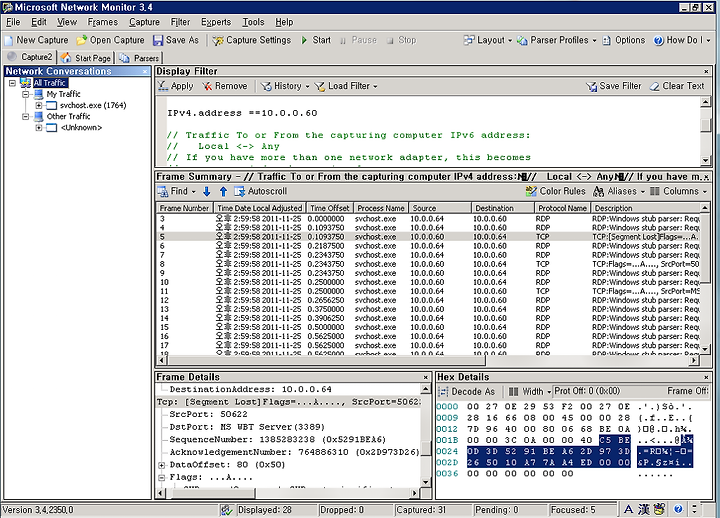Close the Network Conversations pane
The width and height of the screenshot is (720, 518).
coord(145,71)
